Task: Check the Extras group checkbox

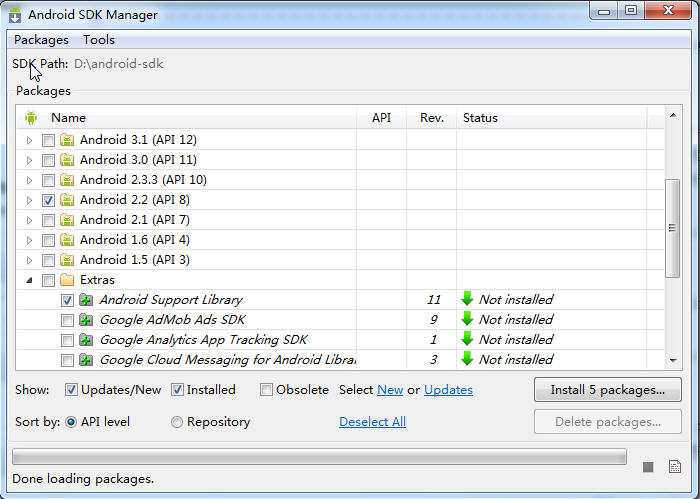Action: click(x=48, y=280)
